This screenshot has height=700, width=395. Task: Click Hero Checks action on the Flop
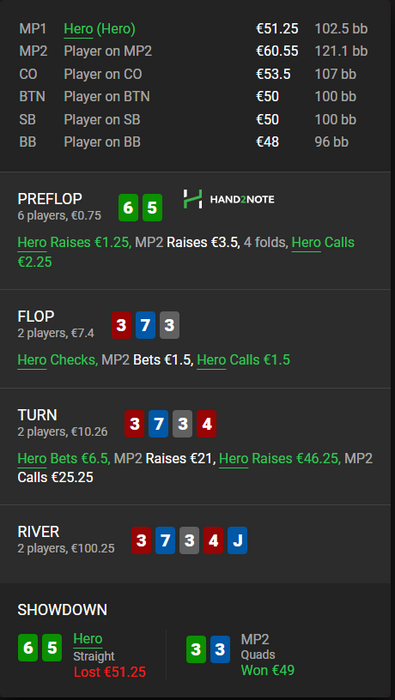tap(58, 360)
